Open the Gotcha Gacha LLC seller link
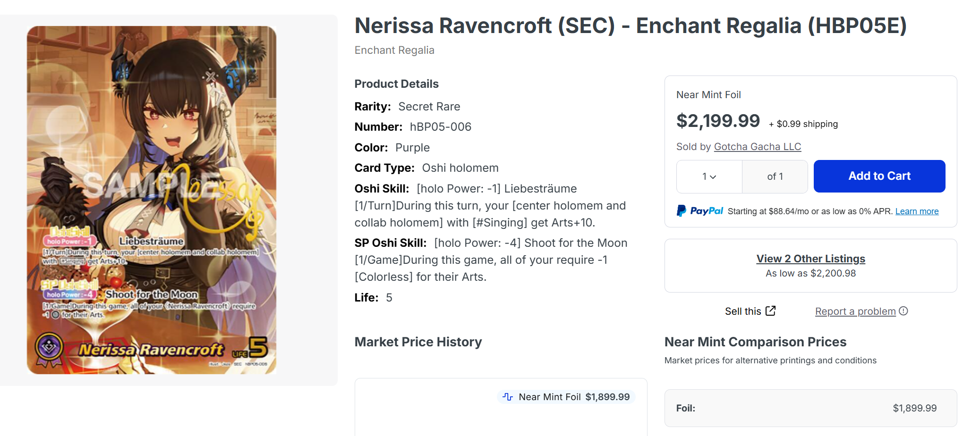The width and height of the screenshot is (980, 436). pos(757,147)
